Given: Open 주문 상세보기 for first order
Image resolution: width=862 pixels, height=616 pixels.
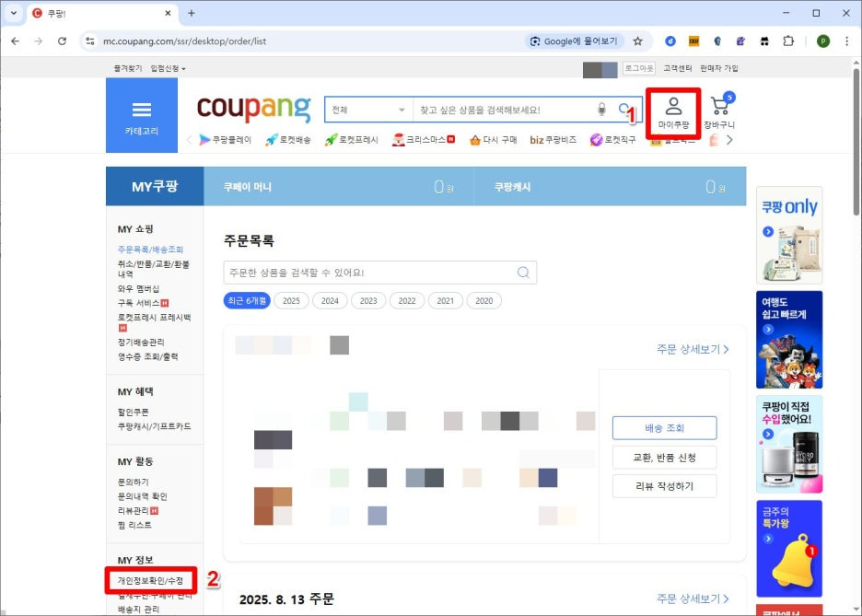Looking at the screenshot, I should (693, 349).
